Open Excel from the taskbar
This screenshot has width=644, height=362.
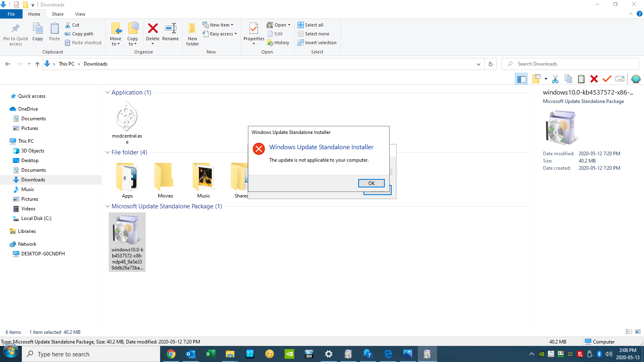coord(210,354)
